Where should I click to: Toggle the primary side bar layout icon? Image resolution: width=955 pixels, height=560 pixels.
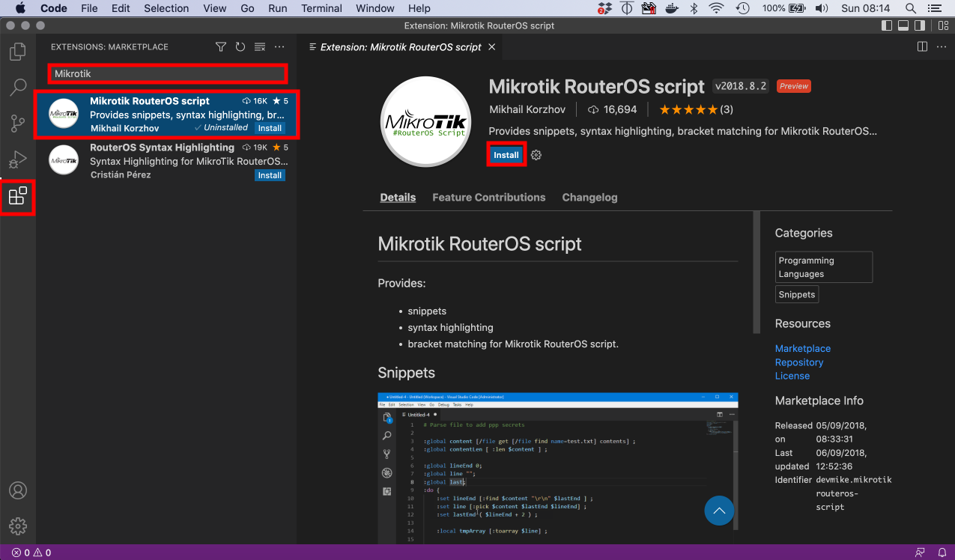pos(887,25)
